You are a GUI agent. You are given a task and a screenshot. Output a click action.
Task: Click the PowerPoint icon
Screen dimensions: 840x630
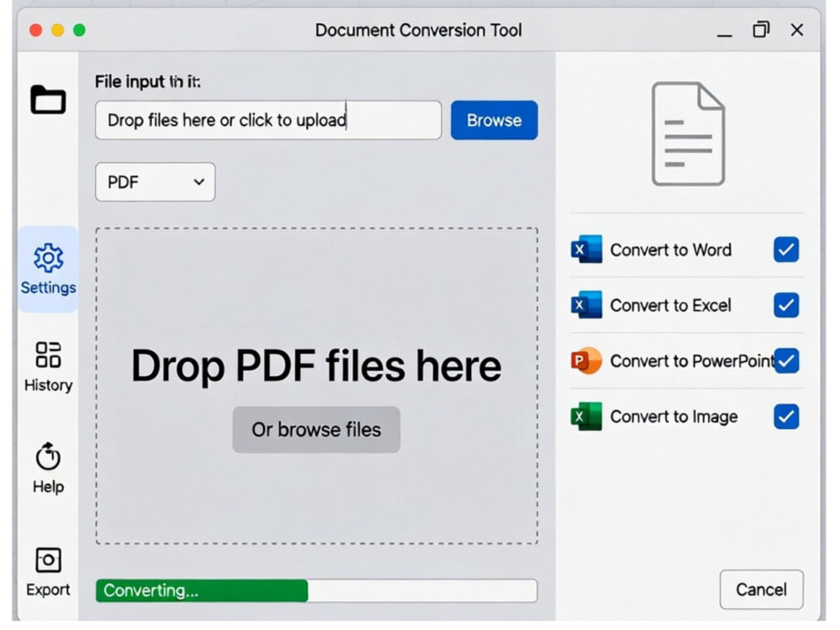tap(586, 360)
